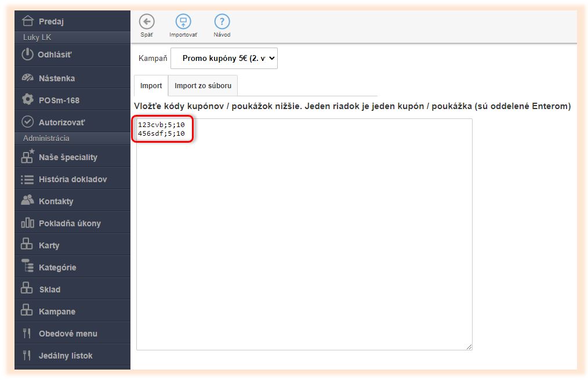Open Kampane in sidebar
The width and height of the screenshot is (588, 380).
point(57,312)
